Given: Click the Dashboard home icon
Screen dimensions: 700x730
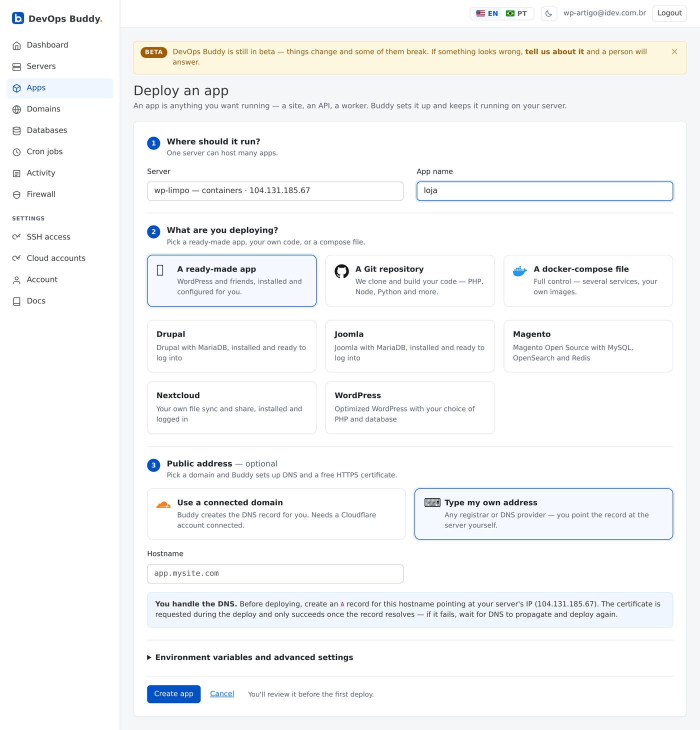Looking at the screenshot, I should click(x=16, y=45).
